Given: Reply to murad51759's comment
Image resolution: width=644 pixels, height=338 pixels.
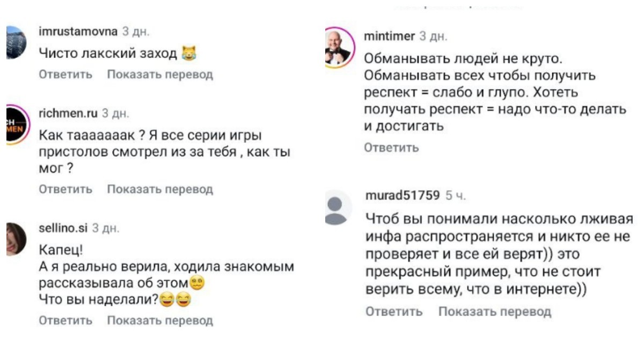Looking at the screenshot, I should point(394,312).
